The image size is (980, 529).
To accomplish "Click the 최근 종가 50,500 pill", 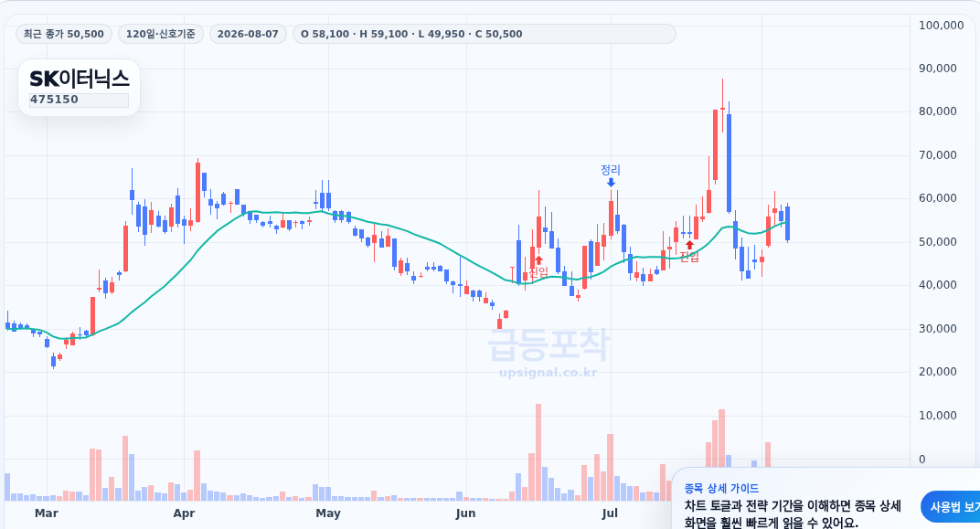I will point(64,34).
